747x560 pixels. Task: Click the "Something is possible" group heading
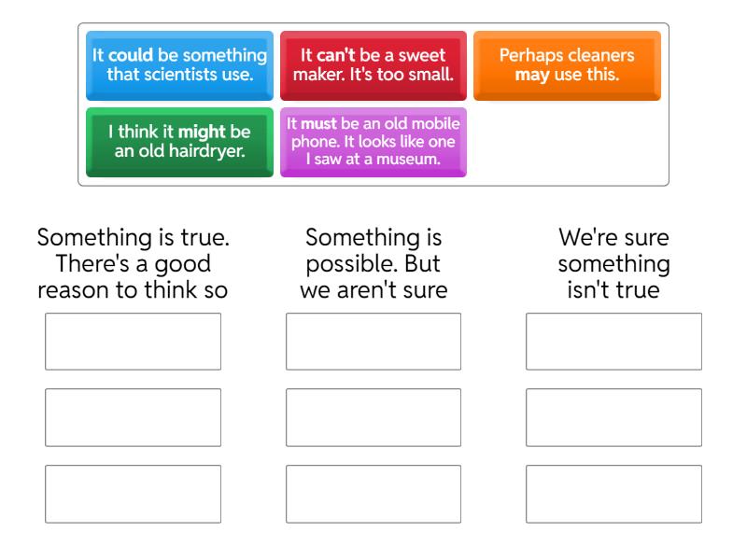click(373, 264)
